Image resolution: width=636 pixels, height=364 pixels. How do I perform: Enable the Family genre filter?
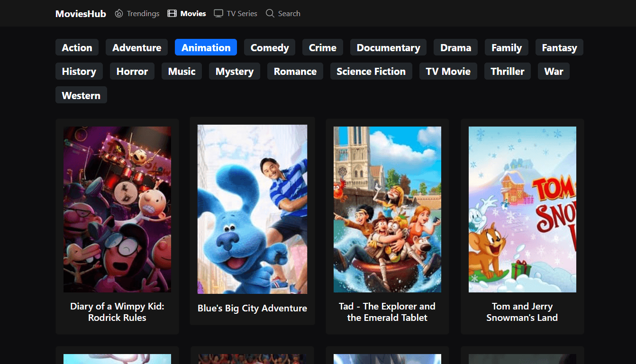507,47
